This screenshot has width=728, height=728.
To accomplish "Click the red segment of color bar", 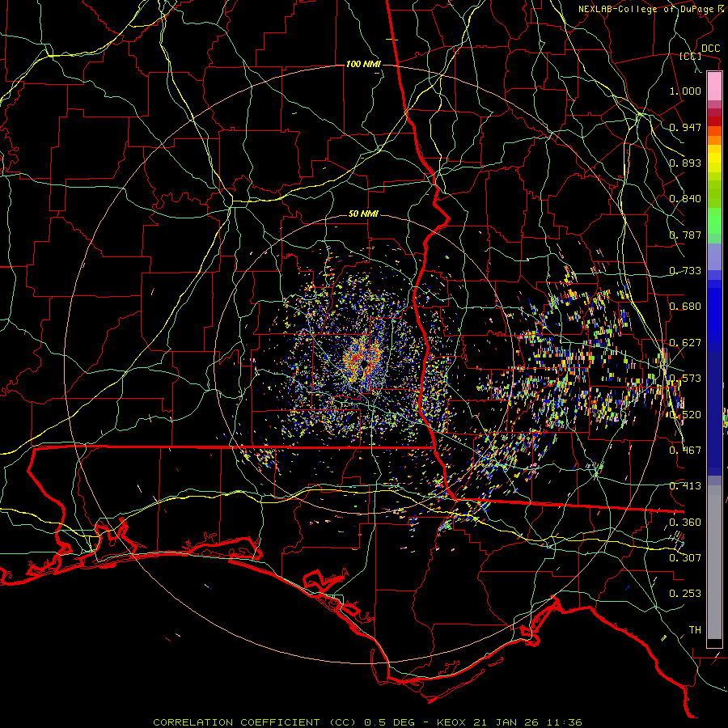I will click(714, 121).
